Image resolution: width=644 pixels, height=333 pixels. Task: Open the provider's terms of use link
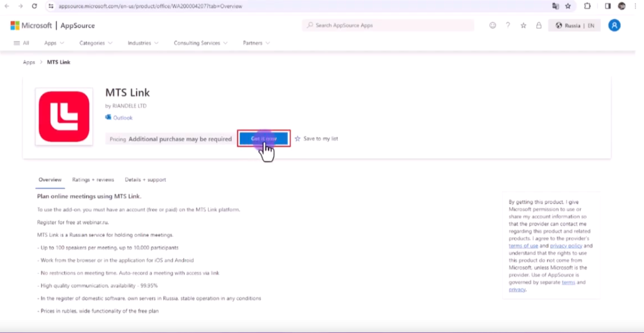pyautogui.click(x=523, y=246)
